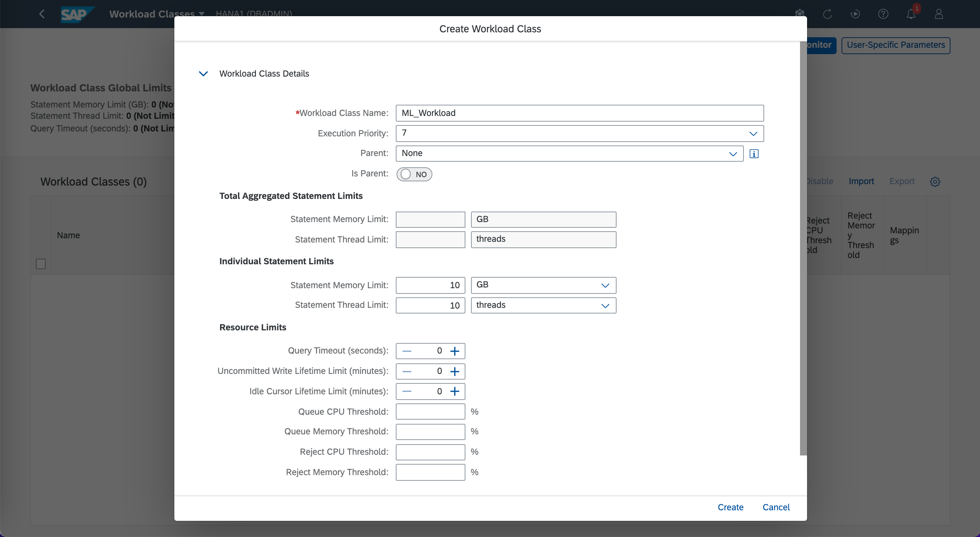Click the help question mark icon
Image resolution: width=980 pixels, height=537 pixels.
click(x=883, y=14)
